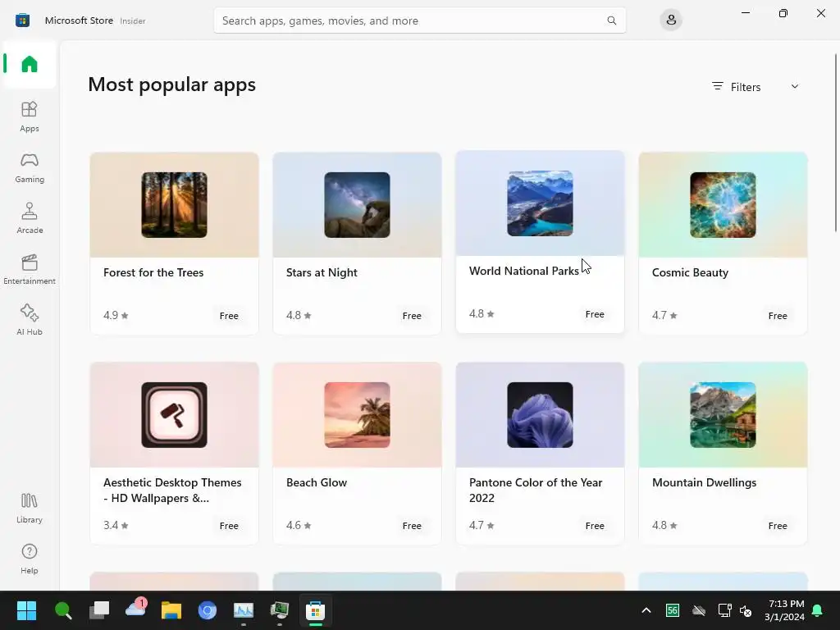The width and height of the screenshot is (840, 630).
Task: Open the Help page
Action: point(30,559)
